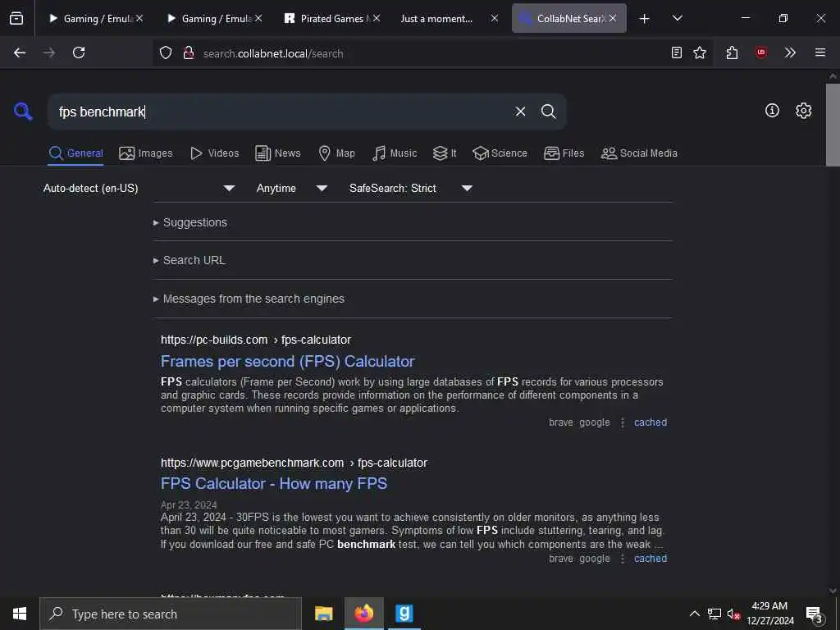Toggle reader view icon
This screenshot has width=840, height=630.
677,52
